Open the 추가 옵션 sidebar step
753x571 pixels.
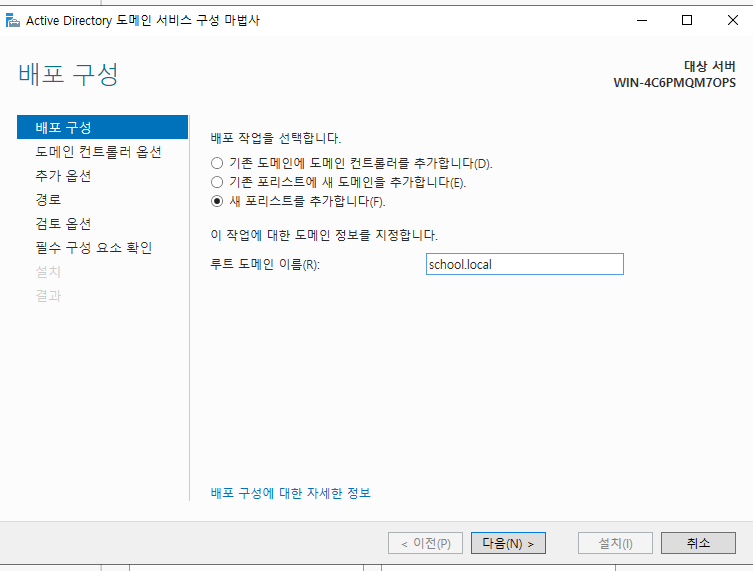pyautogui.click(x=63, y=176)
